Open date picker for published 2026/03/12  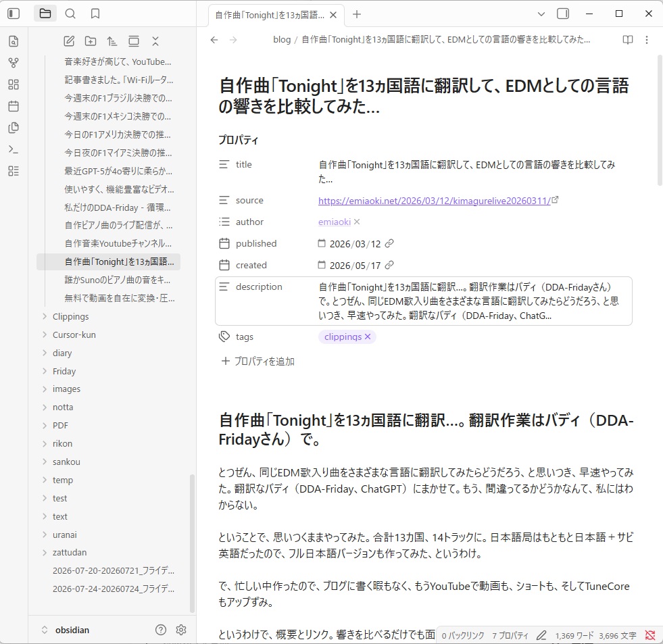(x=322, y=243)
